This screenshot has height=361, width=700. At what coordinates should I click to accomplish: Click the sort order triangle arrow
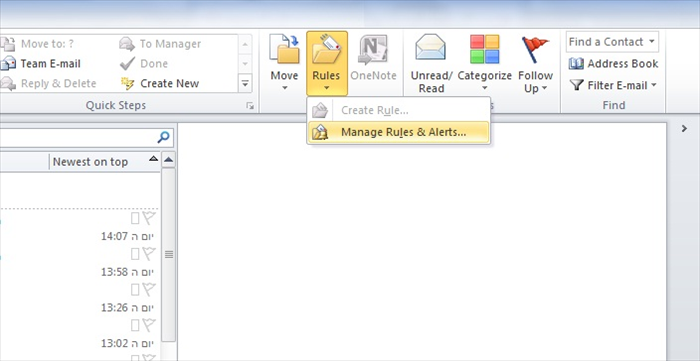[x=153, y=158]
